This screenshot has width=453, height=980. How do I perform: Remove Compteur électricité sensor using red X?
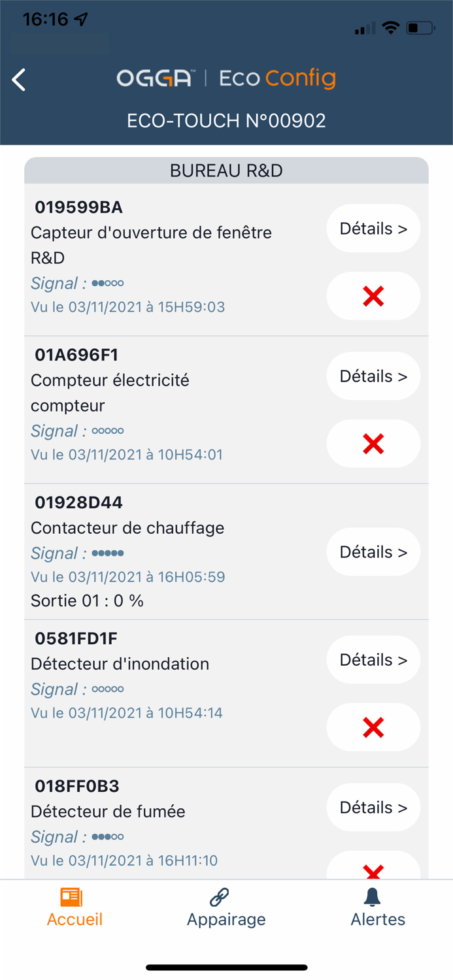[x=373, y=444]
